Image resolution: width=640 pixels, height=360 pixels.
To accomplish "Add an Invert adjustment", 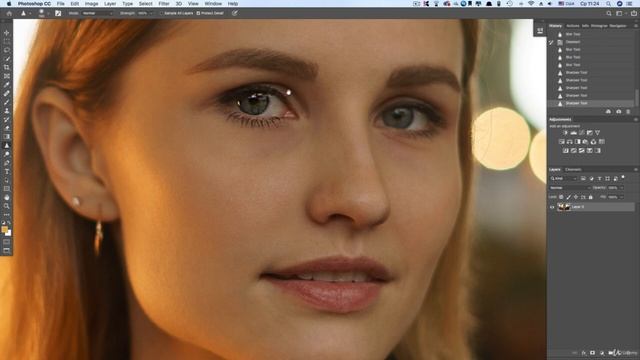I will pyautogui.click(x=566, y=151).
